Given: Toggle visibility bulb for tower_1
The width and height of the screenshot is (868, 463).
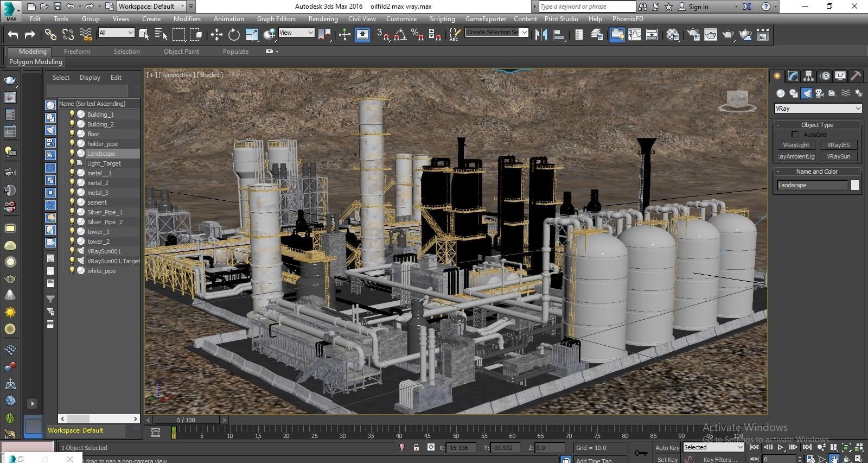Looking at the screenshot, I should (x=71, y=231).
